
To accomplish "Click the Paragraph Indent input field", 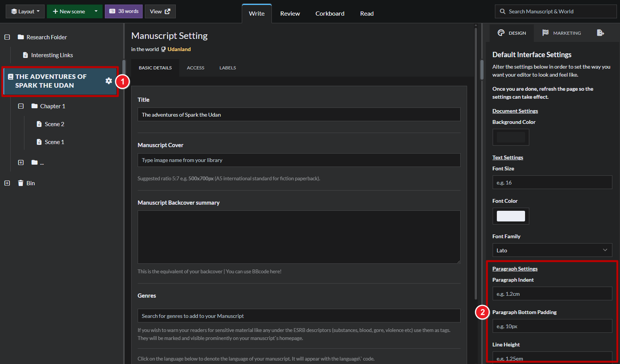I will pyautogui.click(x=552, y=293).
